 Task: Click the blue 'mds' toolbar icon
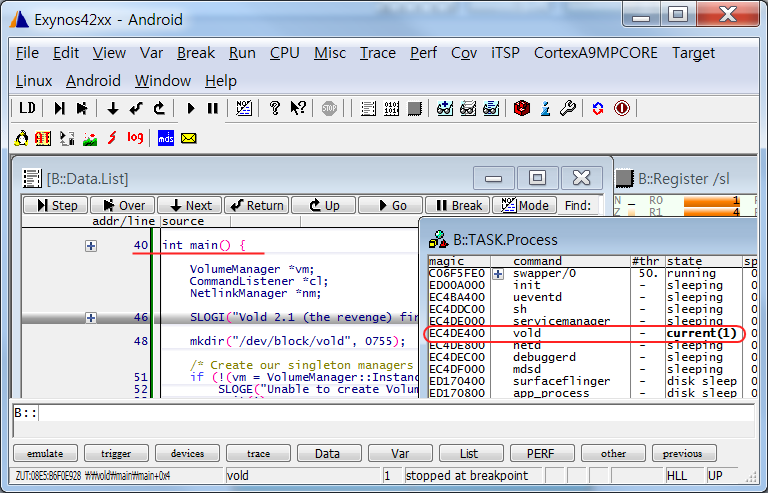click(166, 138)
